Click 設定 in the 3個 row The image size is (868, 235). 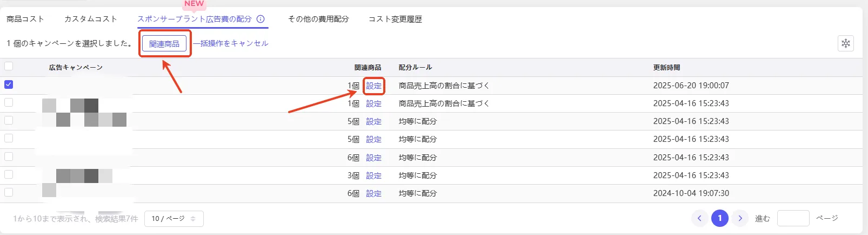373,175
